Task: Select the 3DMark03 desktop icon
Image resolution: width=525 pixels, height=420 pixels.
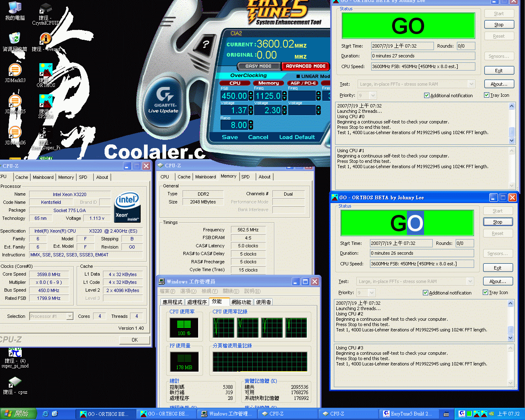Action: pyautogui.click(x=15, y=73)
